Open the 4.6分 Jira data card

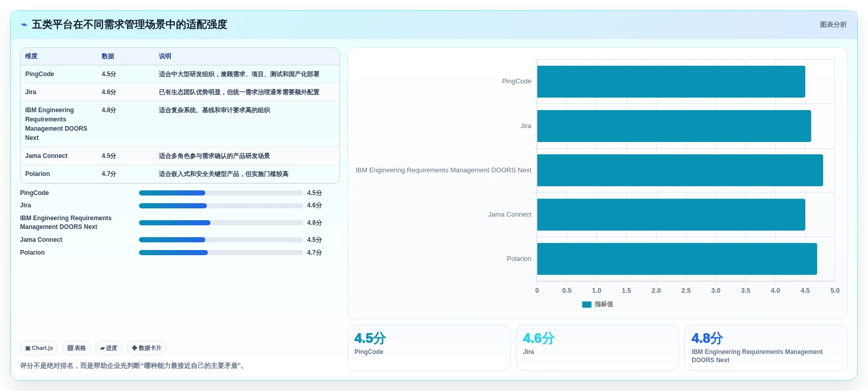(x=597, y=348)
